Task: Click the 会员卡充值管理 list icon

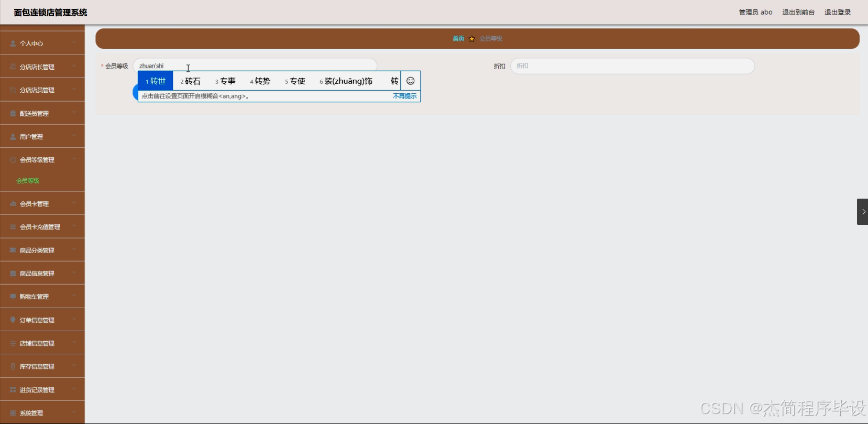Action: (13, 227)
